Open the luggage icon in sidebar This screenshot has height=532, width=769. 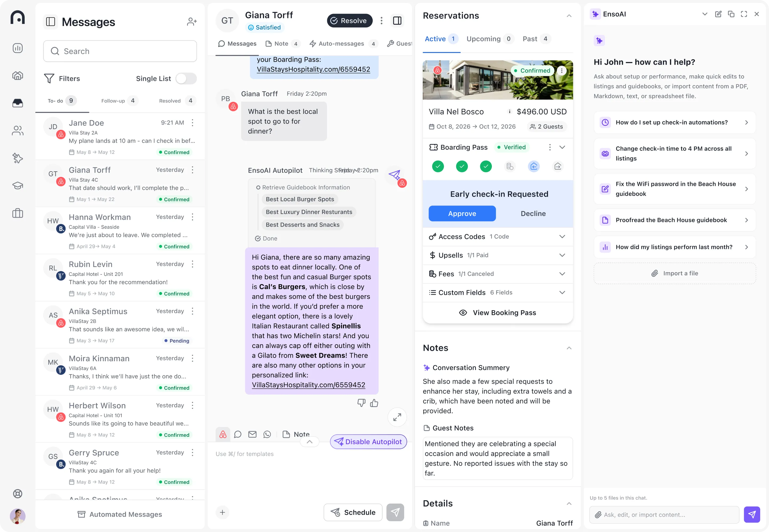18,213
